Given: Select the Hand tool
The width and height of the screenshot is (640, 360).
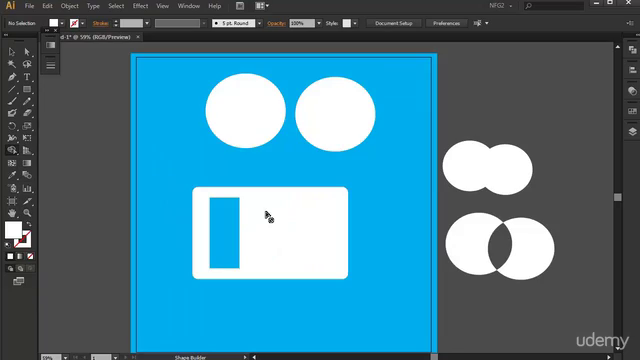Looking at the screenshot, I should [x=12, y=213].
